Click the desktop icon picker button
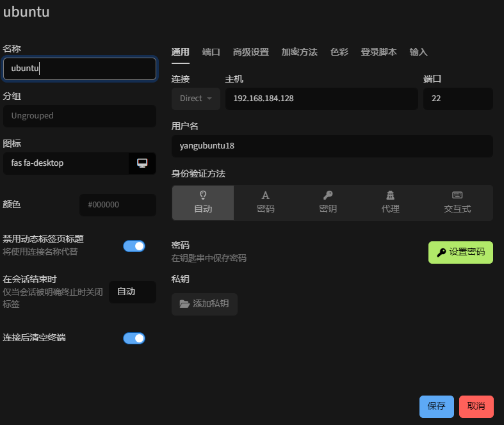This screenshot has height=425, width=504. click(142, 163)
